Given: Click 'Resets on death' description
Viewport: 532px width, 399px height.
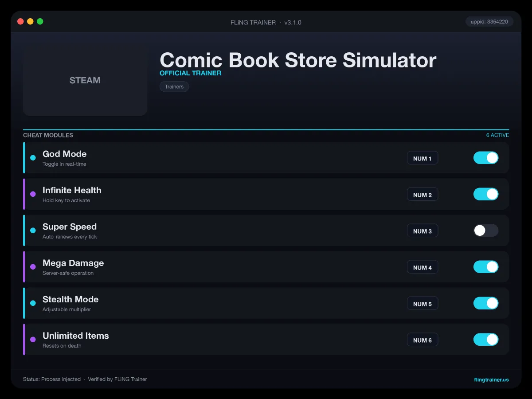Looking at the screenshot, I should pyautogui.click(x=62, y=346).
